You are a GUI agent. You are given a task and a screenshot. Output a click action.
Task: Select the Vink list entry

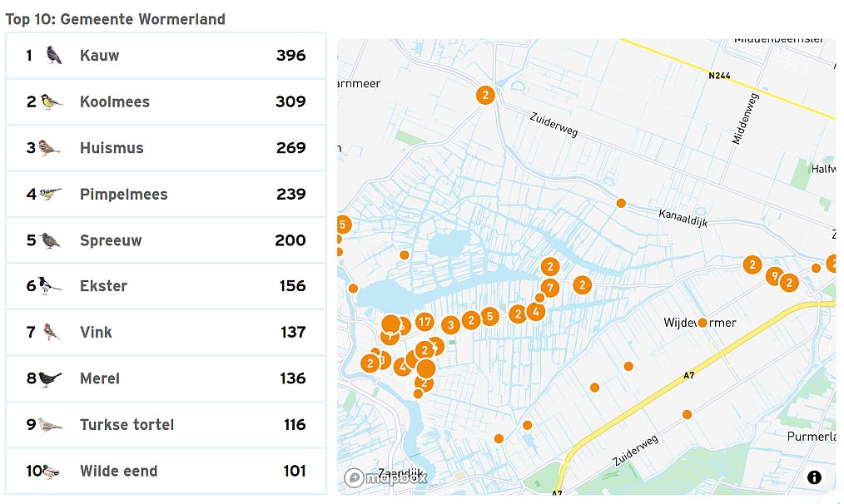click(166, 333)
